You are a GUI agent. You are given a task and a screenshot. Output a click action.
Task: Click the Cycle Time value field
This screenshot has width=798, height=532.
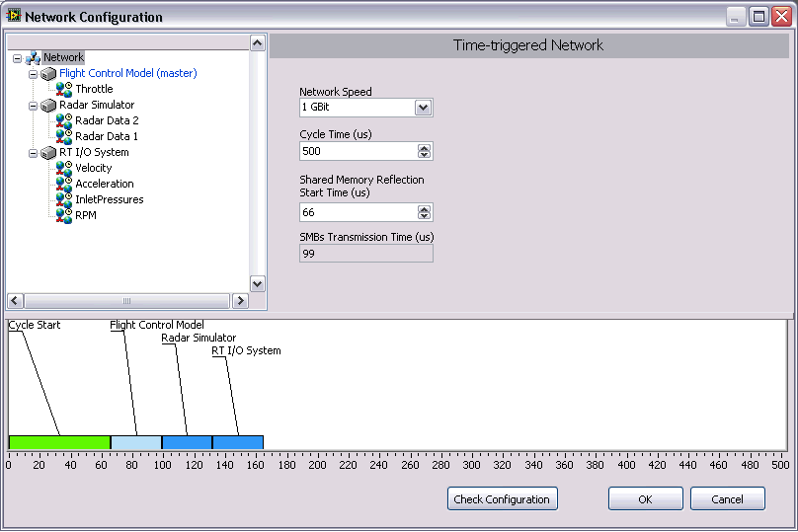[357, 151]
